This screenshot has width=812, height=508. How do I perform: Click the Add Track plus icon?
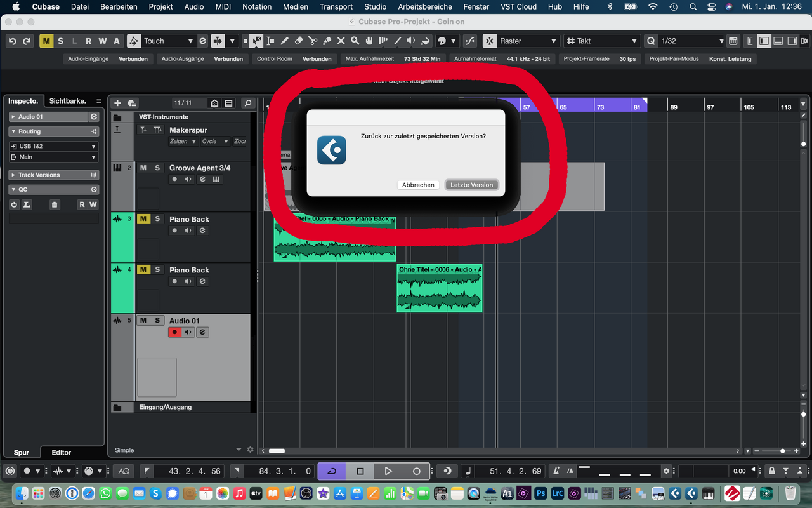coord(117,103)
